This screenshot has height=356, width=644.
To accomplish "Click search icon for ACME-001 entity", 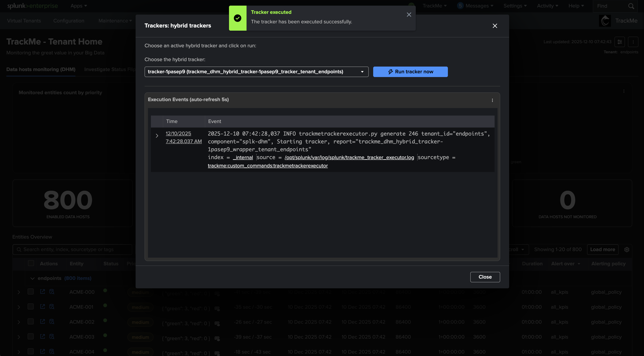I will pos(52,306).
